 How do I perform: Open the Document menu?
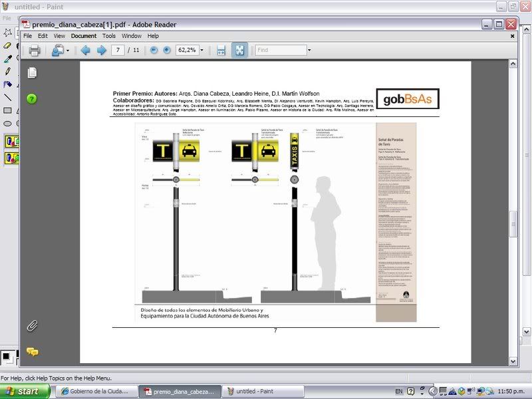tap(84, 36)
